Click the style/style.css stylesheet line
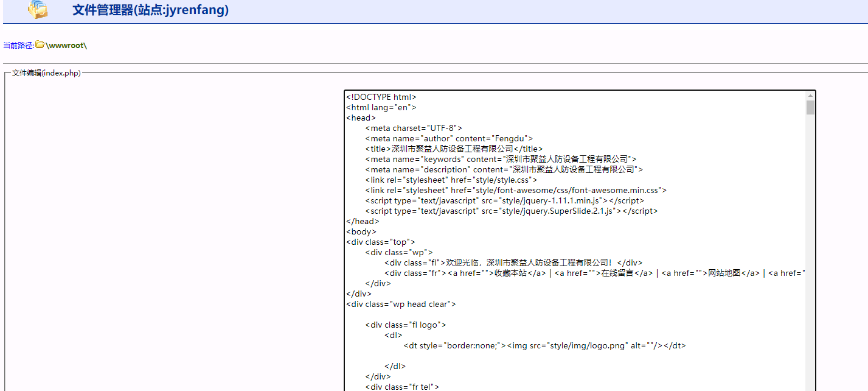 coord(451,180)
